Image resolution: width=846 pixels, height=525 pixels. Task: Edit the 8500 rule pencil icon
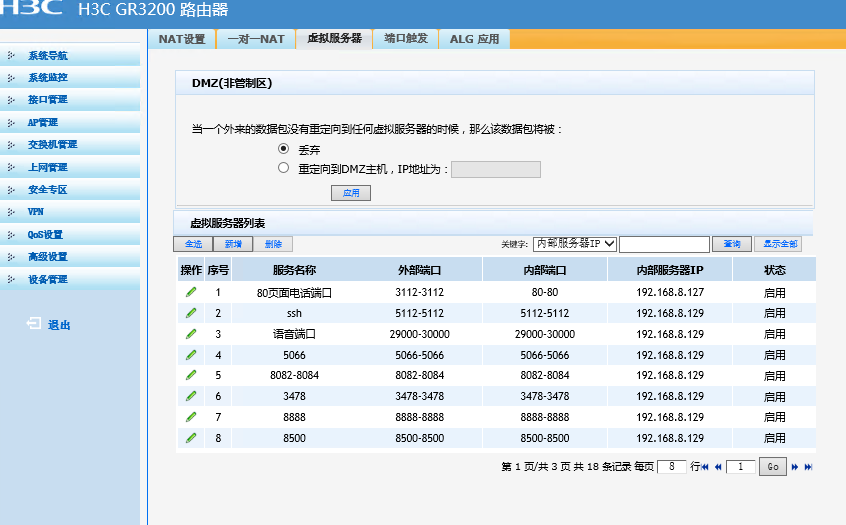[x=191, y=438]
